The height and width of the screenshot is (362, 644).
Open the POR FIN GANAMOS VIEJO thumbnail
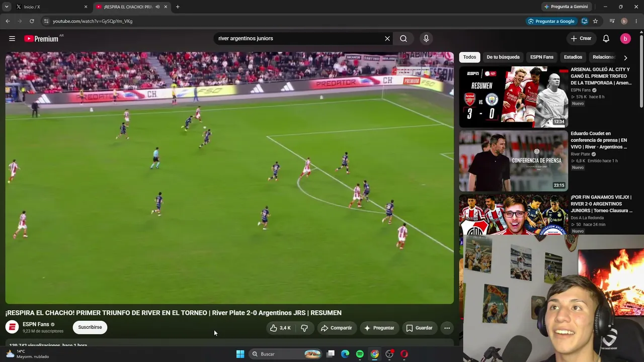(514, 215)
